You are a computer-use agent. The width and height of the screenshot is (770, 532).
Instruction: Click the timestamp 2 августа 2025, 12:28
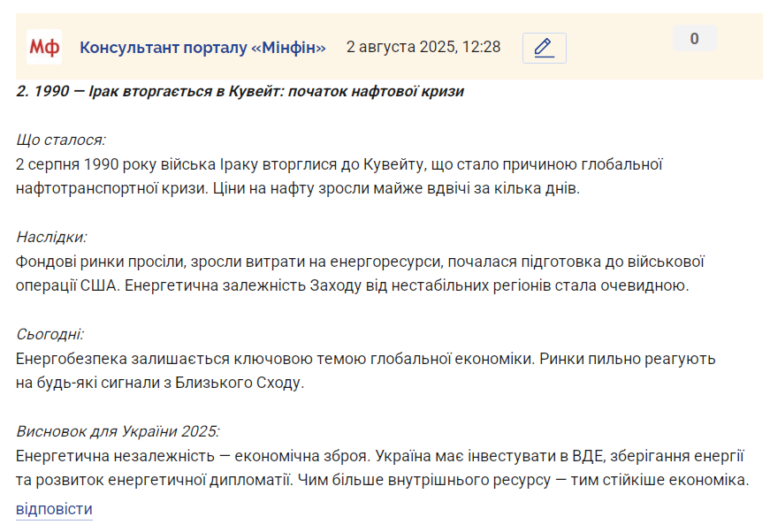[423, 47]
